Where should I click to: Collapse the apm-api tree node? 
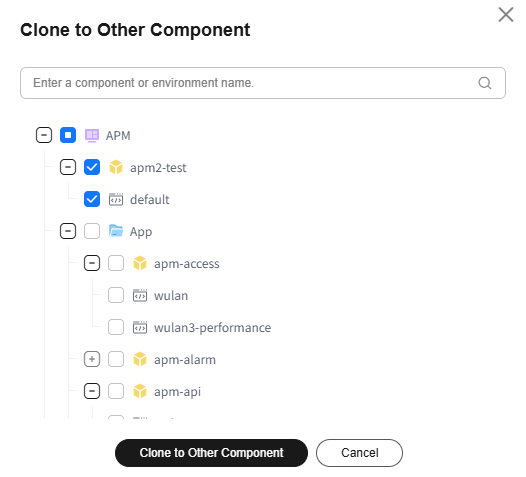[92, 391]
